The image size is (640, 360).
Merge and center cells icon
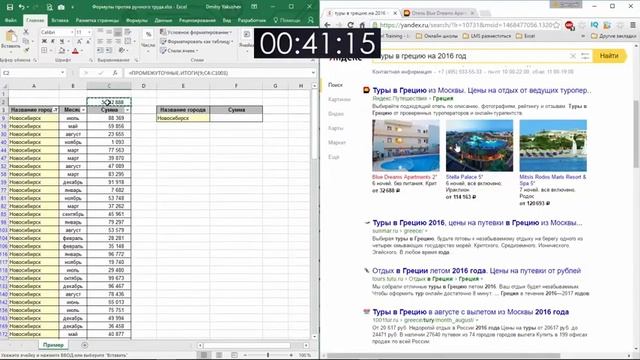128,41
